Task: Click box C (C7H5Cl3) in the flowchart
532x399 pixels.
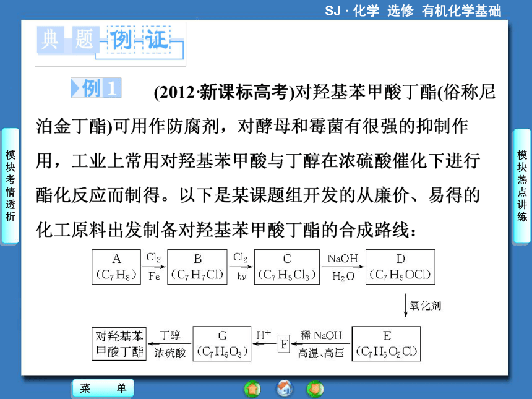Action: coord(286,267)
